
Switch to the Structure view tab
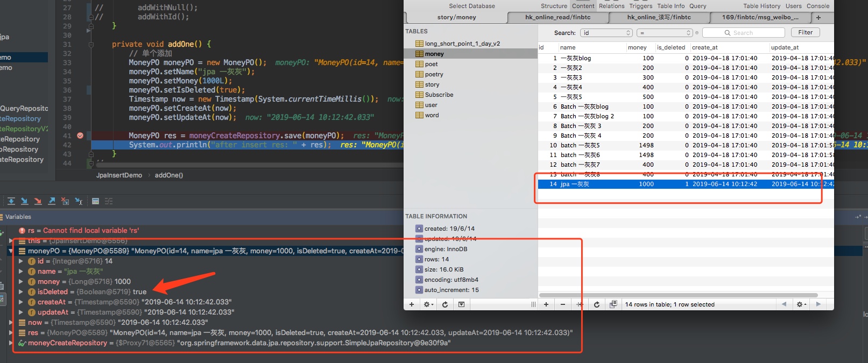pyautogui.click(x=554, y=6)
